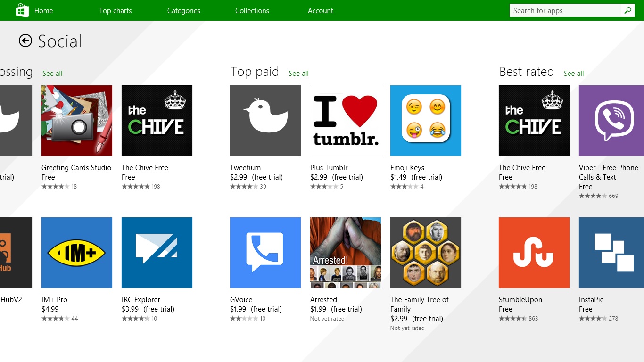Open the partially visible HubV2 tile
Image resolution: width=644 pixels, height=362 pixels.
[x=16, y=253]
